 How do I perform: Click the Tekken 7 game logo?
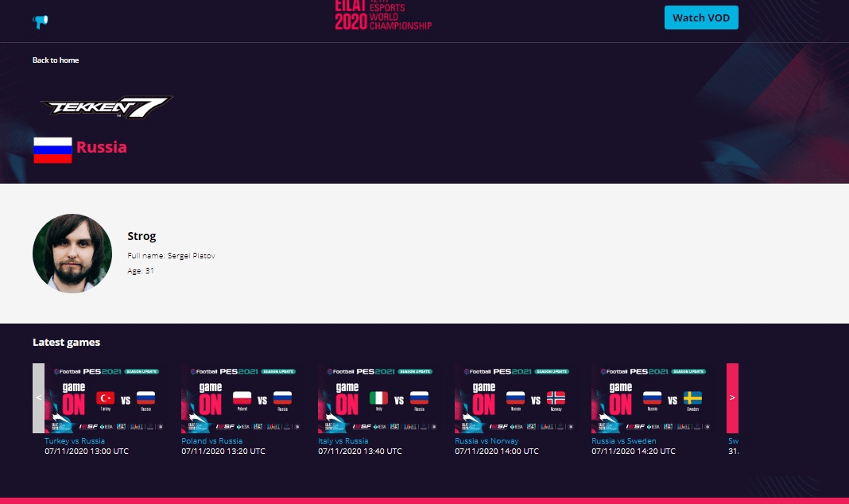coord(106,107)
